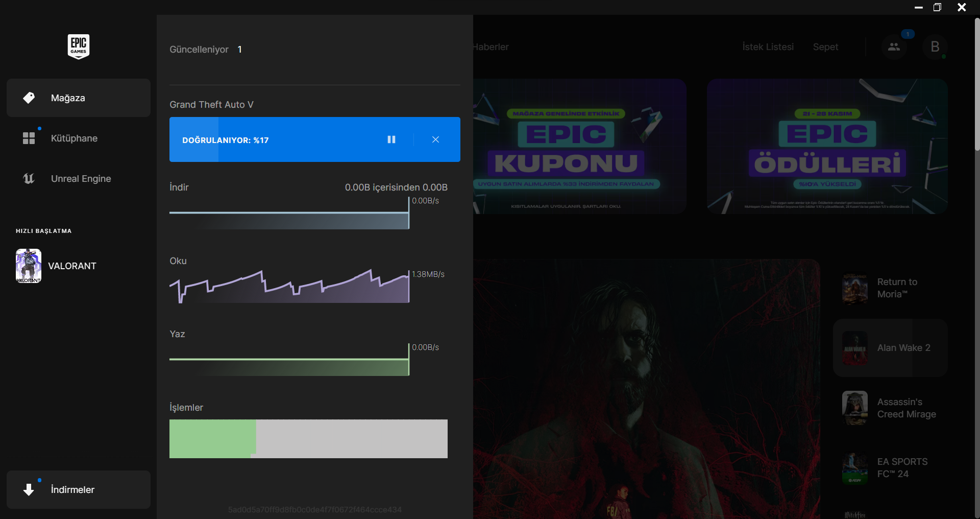Select Return to Moria in the list
This screenshot has height=519, width=980.
tap(890, 288)
